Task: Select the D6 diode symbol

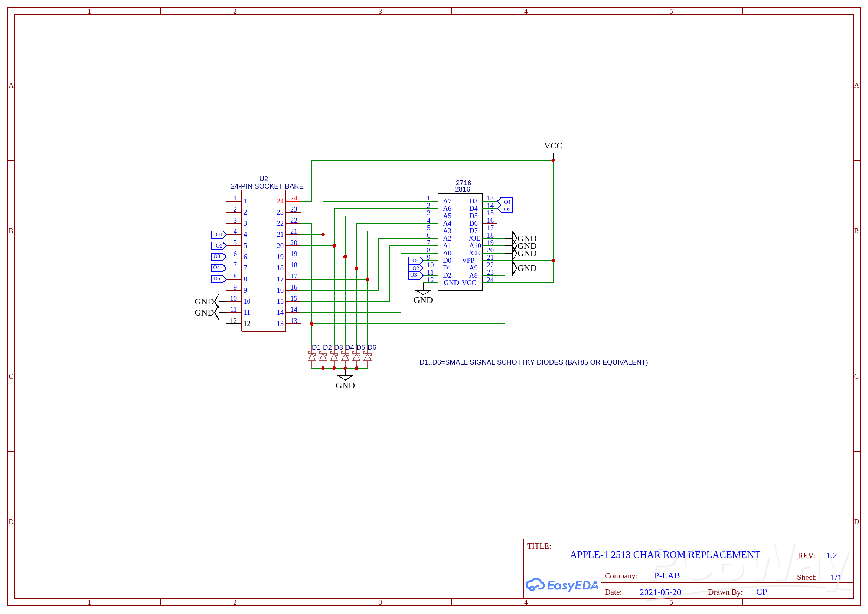Action: [368, 356]
